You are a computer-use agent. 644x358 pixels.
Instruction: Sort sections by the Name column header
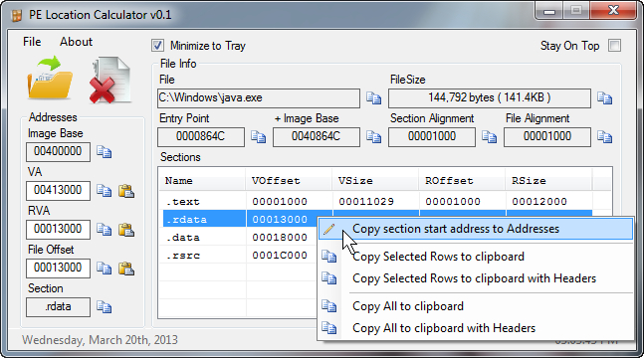pyautogui.click(x=202, y=181)
